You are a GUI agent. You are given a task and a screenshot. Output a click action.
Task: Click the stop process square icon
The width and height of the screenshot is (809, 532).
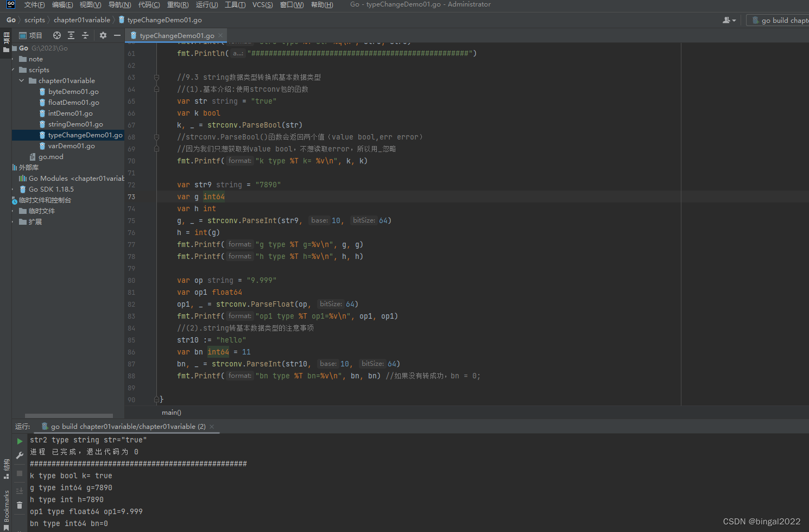20,473
